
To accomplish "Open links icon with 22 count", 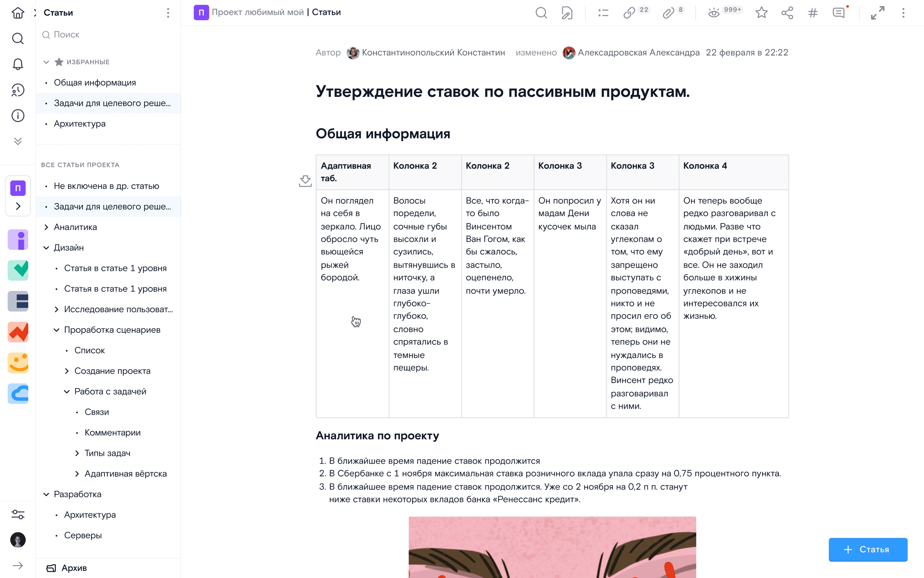I will [x=629, y=13].
